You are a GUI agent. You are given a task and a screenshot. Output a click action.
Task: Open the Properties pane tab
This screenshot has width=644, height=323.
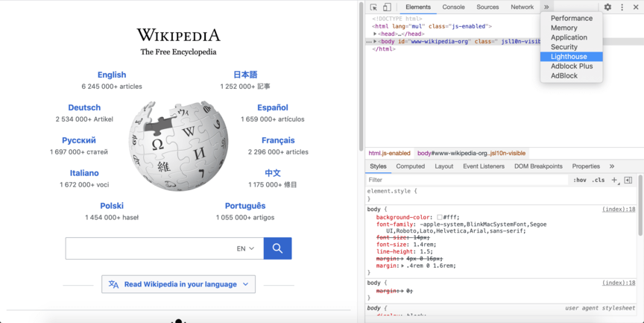[x=586, y=166]
